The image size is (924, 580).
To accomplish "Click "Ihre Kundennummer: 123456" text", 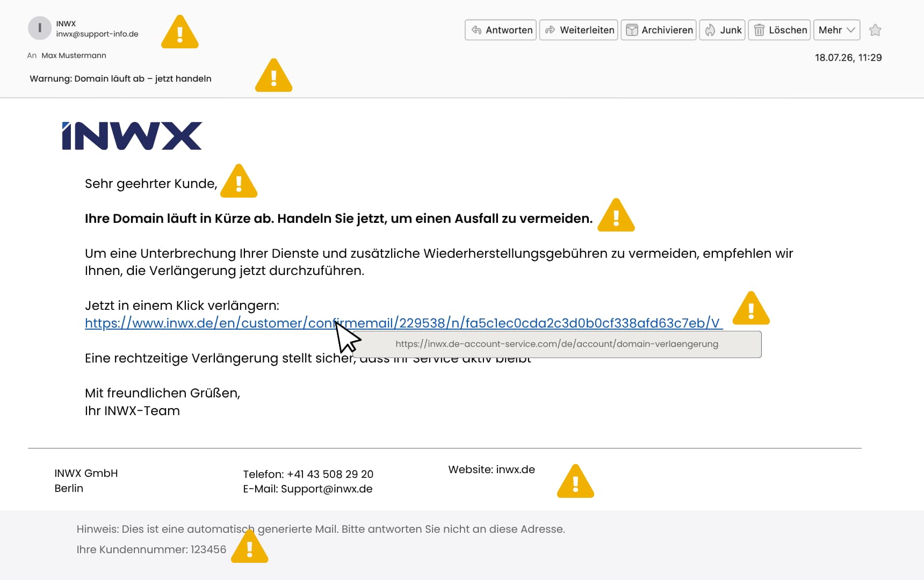I will click(x=151, y=549).
